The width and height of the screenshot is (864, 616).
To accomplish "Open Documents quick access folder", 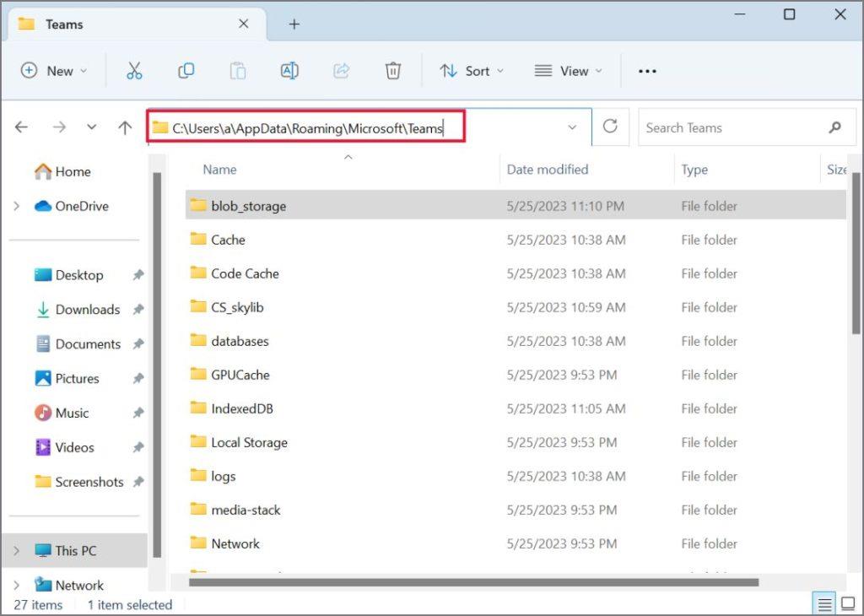I will tap(78, 343).
